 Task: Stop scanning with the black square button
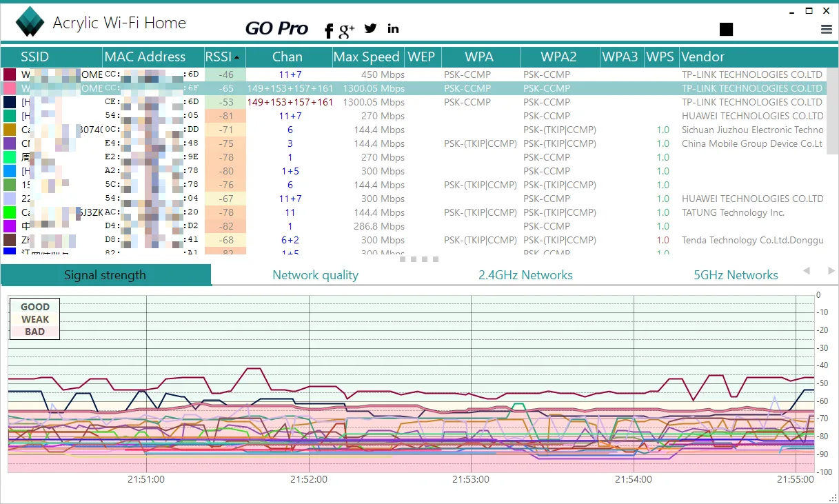pyautogui.click(x=726, y=29)
